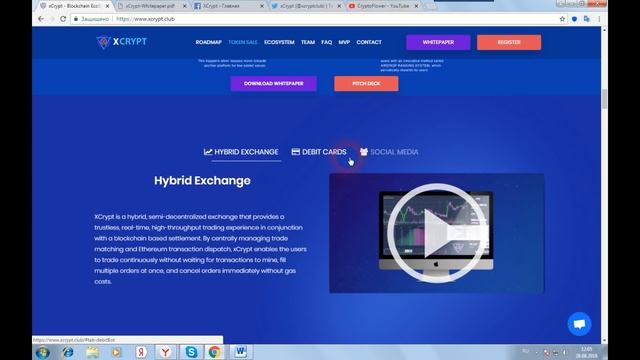Open the translate extension icon
The height and width of the screenshot is (360, 640).
point(587,19)
